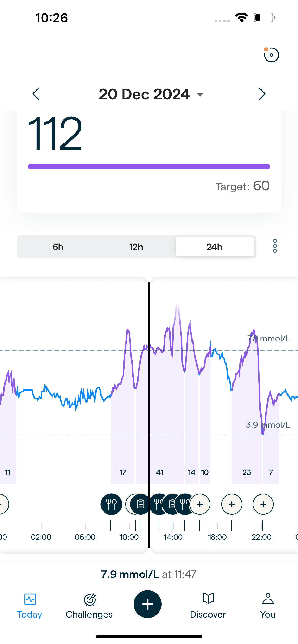Screen dimensions: 298x644
Task: Open the Discover book icon
Action: coord(208,599)
